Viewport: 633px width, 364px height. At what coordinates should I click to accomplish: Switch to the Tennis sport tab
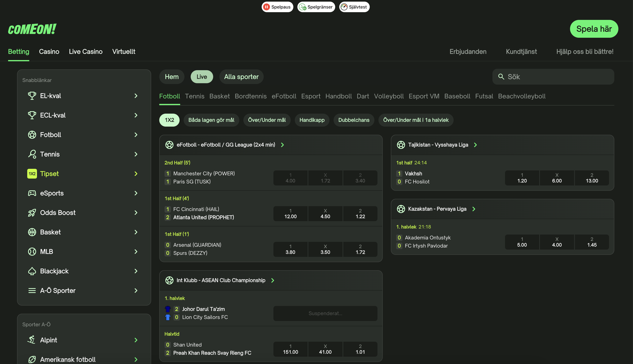(x=194, y=96)
